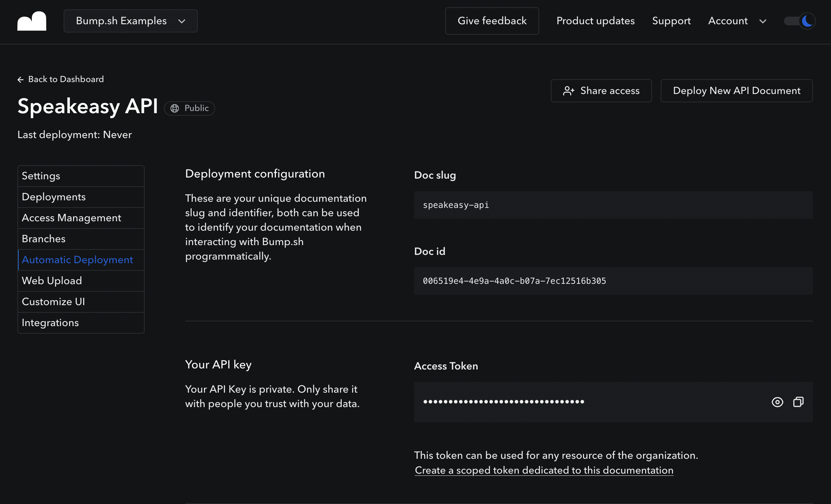The width and height of the screenshot is (831, 504).
Task: Switch to the Integrations section
Action: pyautogui.click(x=50, y=323)
